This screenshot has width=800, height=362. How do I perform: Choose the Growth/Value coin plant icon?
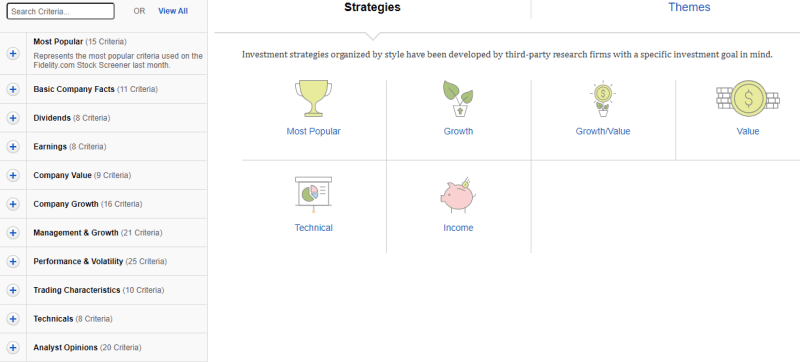(603, 98)
